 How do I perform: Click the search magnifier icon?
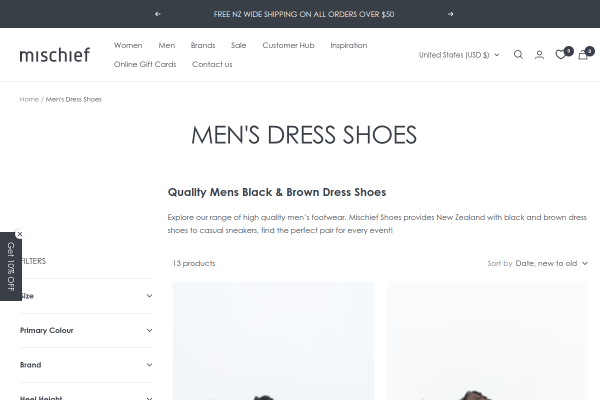coord(518,55)
